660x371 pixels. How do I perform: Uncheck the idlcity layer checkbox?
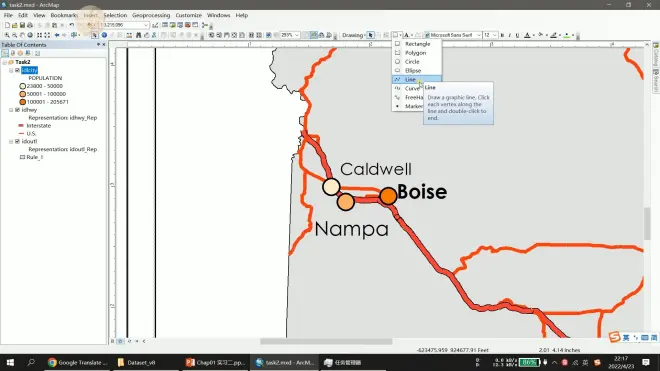click(x=17, y=70)
